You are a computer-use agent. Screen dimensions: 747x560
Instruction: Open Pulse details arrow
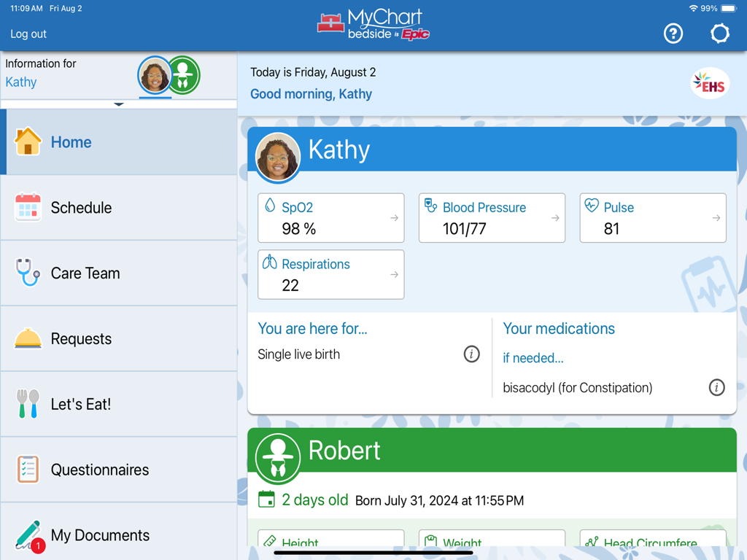click(716, 218)
